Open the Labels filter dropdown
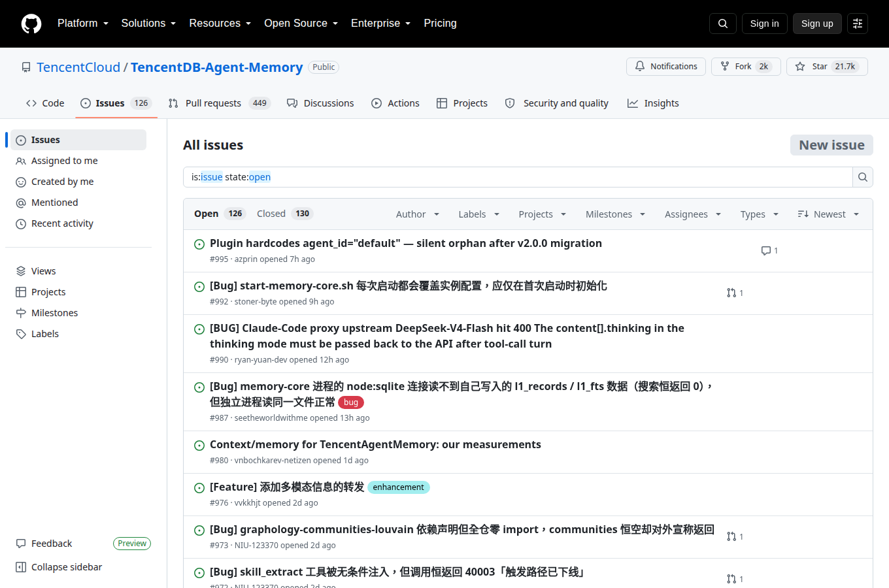This screenshot has height=588, width=889. [x=479, y=214]
